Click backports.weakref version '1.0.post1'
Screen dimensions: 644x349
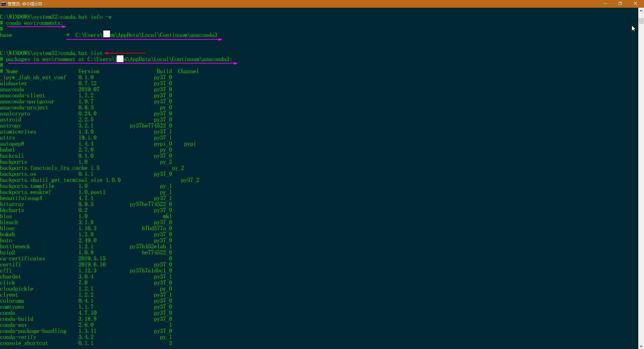[x=92, y=192]
